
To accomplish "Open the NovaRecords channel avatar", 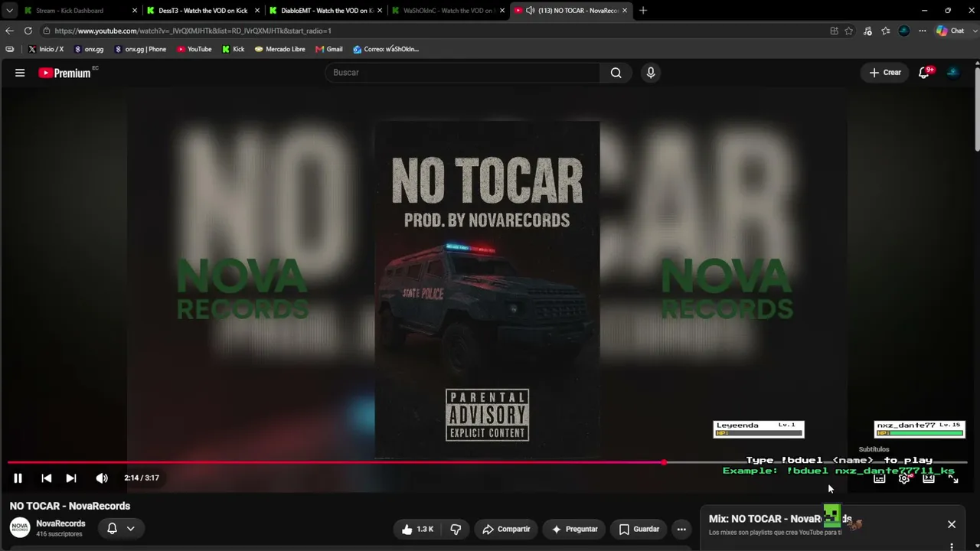I will 20,528.
